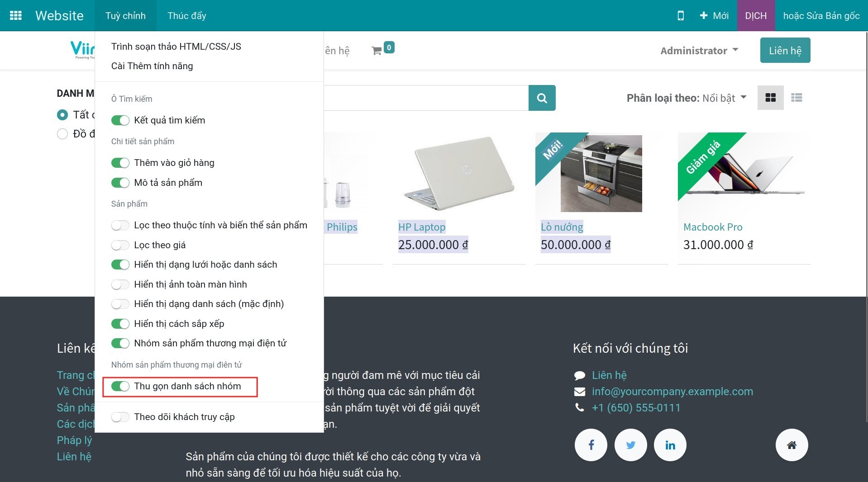The image size is (868, 482).
Task: Enable Lọc theo giá switch
Action: click(120, 245)
